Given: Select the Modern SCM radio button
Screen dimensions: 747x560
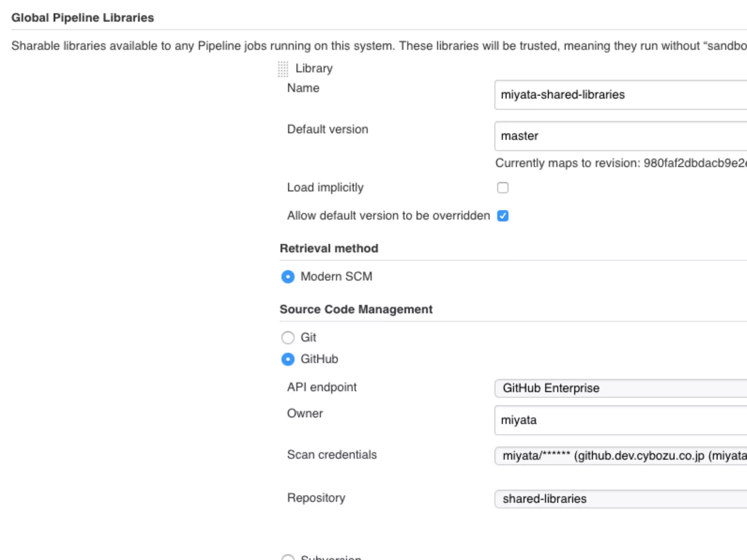Looking at the screenshot, I should pyautogui.click(x=288, y=277).
